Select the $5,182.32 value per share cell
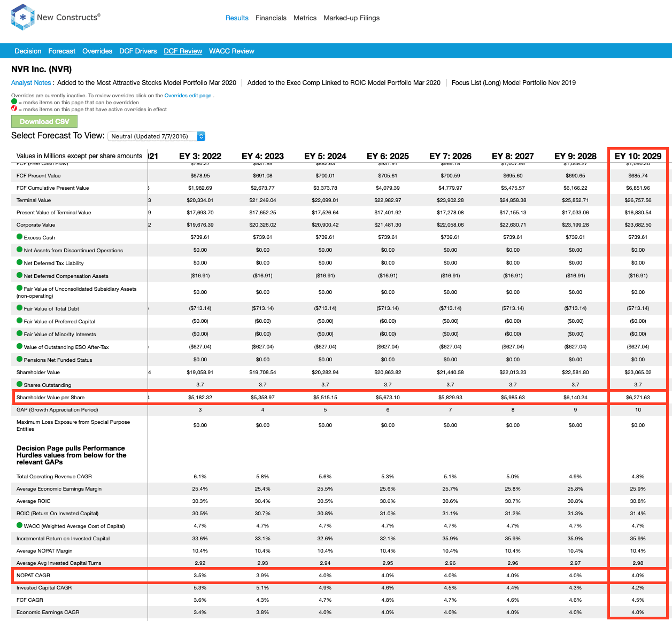672x621 pixels. 200,398
